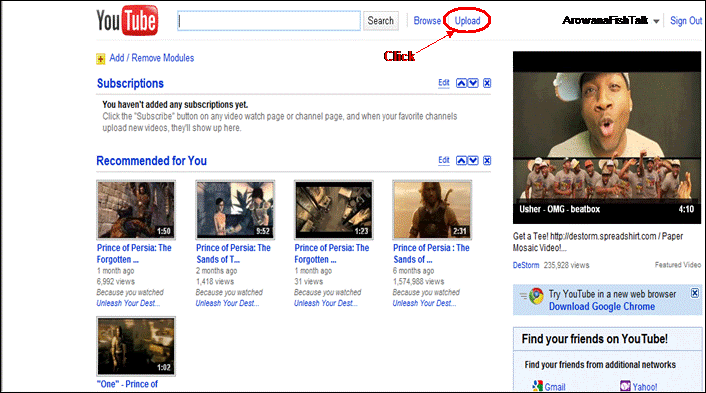Open title link of 6,992 views video
The image size is (706, 393).
tap(134, 253)
